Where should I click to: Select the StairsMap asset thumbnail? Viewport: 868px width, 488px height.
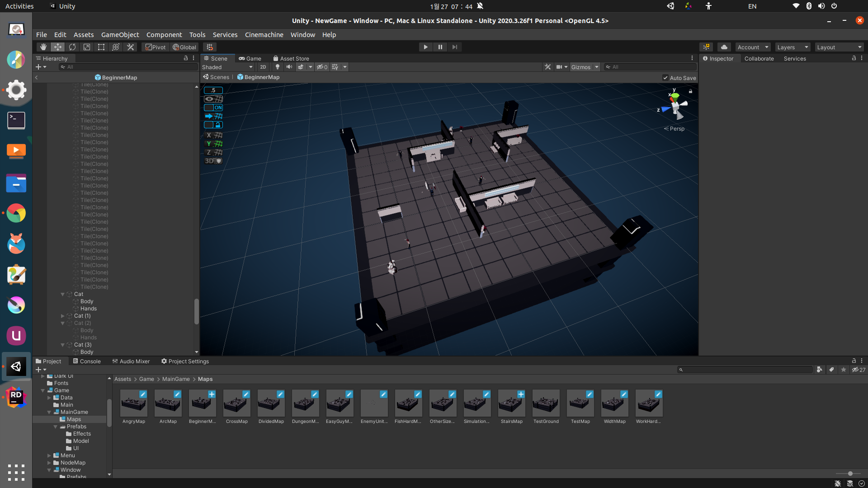(x=512, y=403)
